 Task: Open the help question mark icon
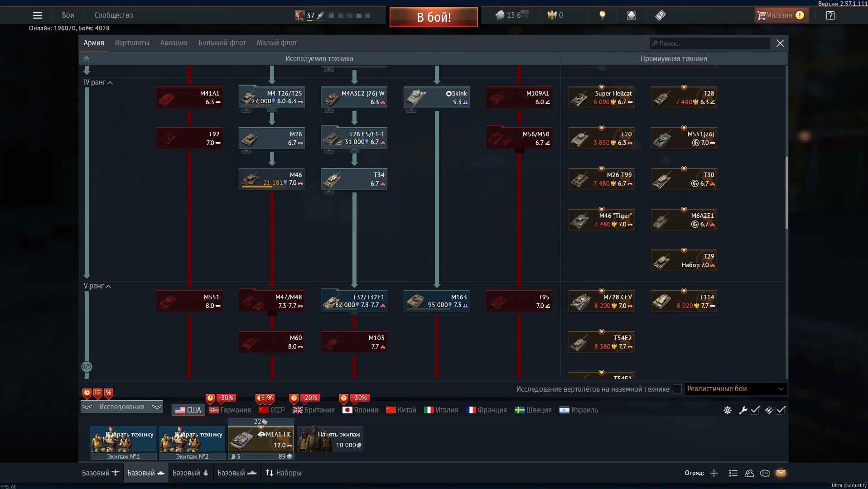[830, 15]
